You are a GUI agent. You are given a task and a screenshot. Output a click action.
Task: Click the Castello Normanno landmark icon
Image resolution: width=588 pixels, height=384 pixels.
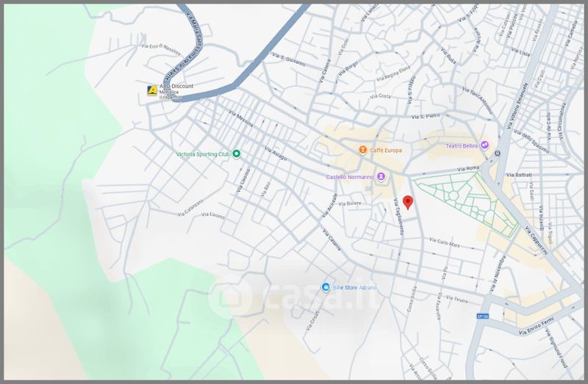click(x=381, y=177)
